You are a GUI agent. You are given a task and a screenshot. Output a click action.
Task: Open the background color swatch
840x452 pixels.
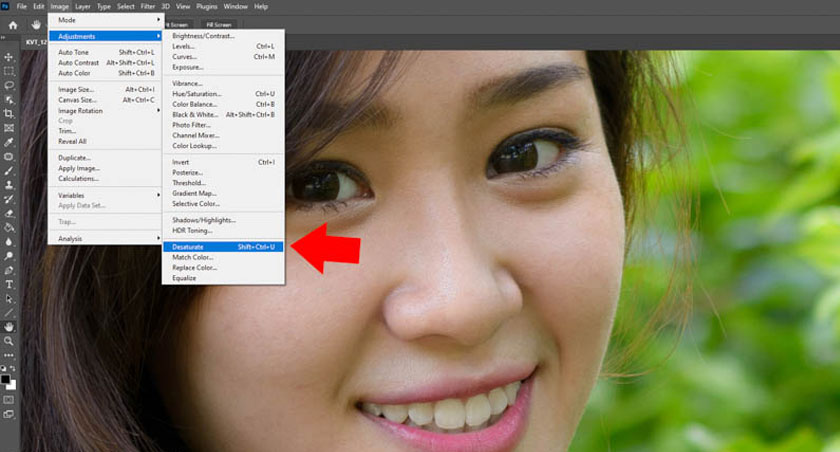pos(13,386)
